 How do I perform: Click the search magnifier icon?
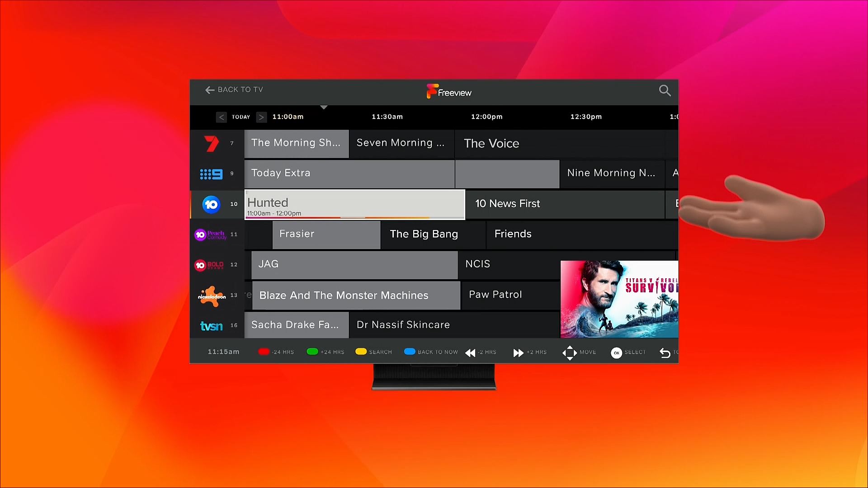[664, 90]
